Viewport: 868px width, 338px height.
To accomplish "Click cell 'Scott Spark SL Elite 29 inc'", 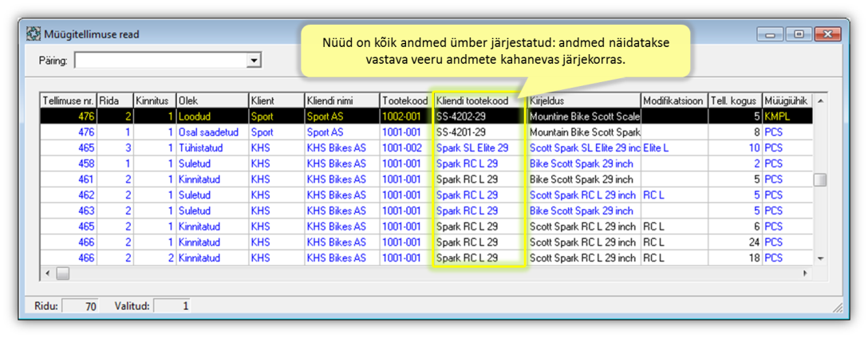I will click(x=583, y=148).
